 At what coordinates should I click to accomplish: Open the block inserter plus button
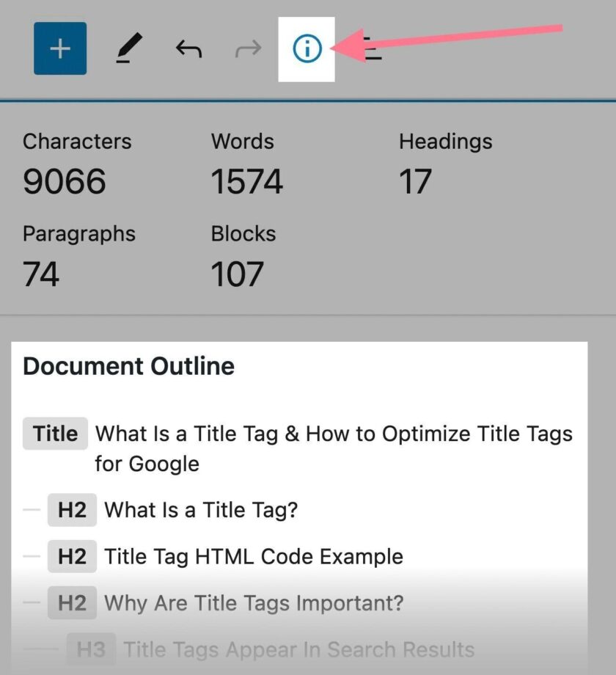point(60,49)
